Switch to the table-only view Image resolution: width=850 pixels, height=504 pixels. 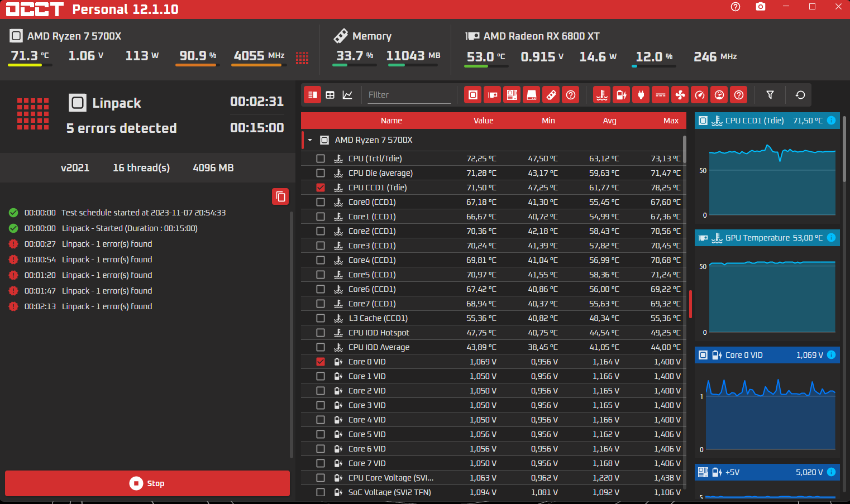(x=330, y=95)
